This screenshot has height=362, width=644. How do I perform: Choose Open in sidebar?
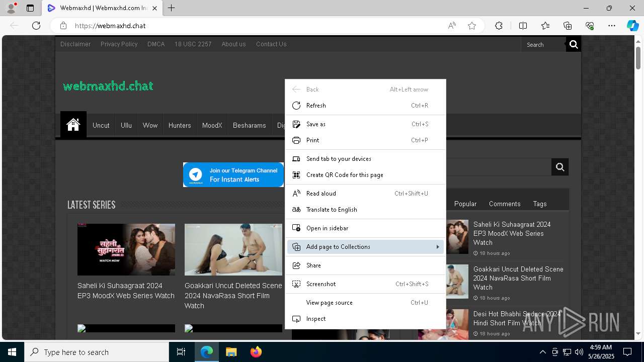pyautogui.click(x=365, y=228)
